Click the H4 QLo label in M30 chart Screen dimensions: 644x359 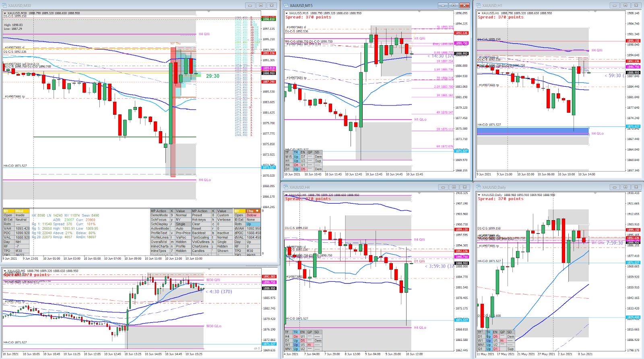coord(204,180)
